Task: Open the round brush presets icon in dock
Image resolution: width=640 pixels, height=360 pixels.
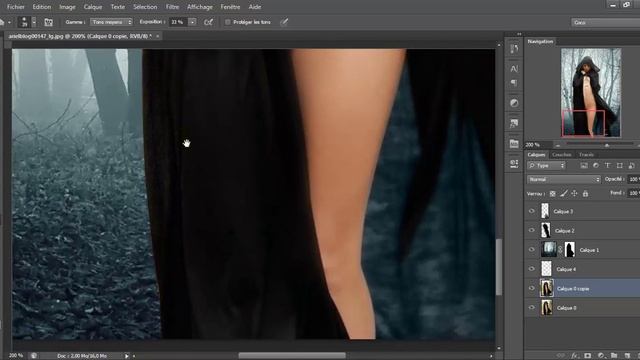Action: click(x=514, y=103)
